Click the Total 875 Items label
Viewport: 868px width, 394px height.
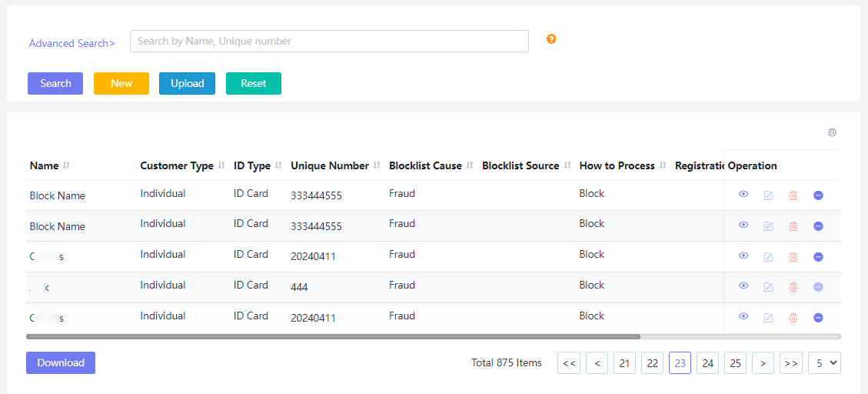pos(507,363)
